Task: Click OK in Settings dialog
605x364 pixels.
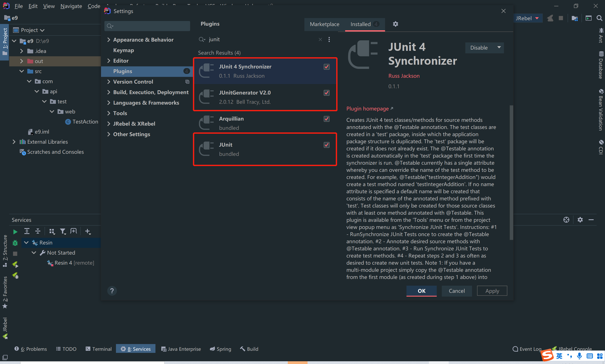Action: (421, 291)
